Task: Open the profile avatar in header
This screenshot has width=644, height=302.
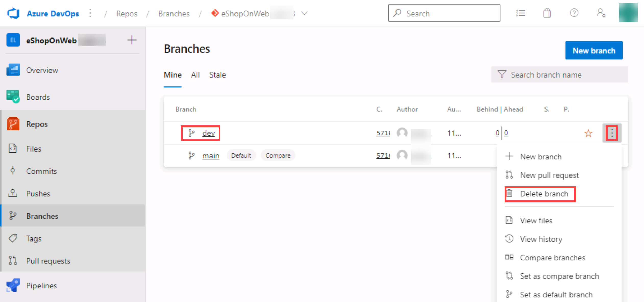Action: (628, 13)
